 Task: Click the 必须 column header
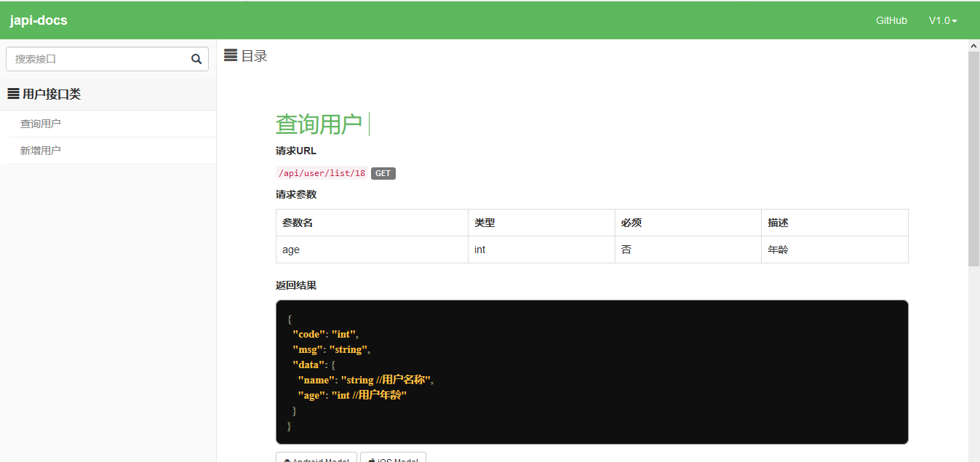coord(688,223)
